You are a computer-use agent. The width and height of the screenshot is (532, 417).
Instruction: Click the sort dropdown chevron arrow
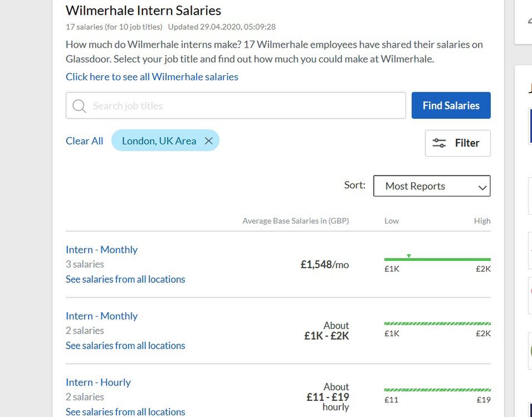482,187
